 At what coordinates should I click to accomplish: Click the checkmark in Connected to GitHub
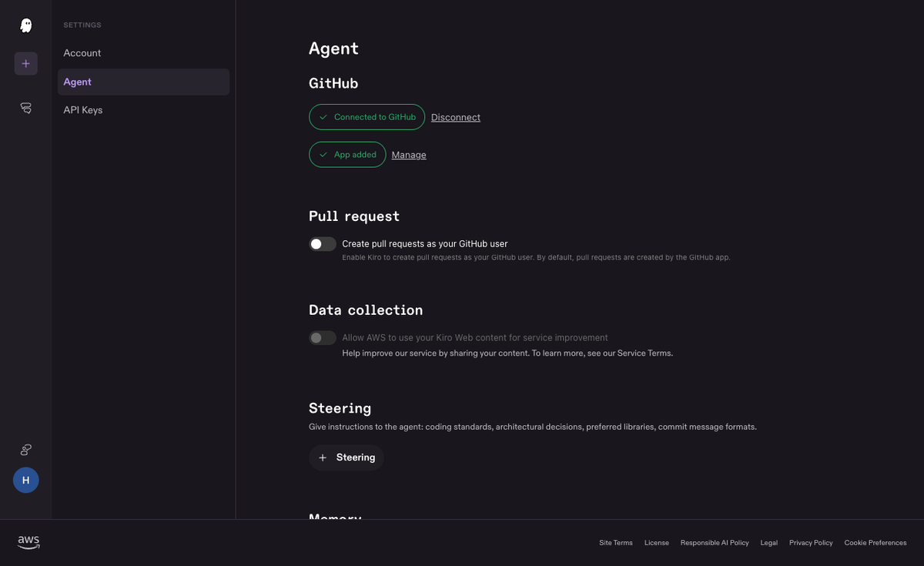tap(323, 117)
